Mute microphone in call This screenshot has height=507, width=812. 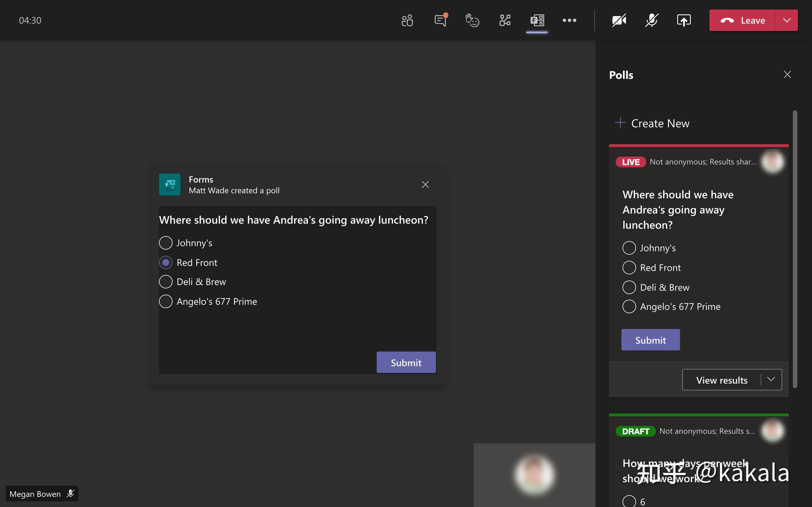(651, 20)
